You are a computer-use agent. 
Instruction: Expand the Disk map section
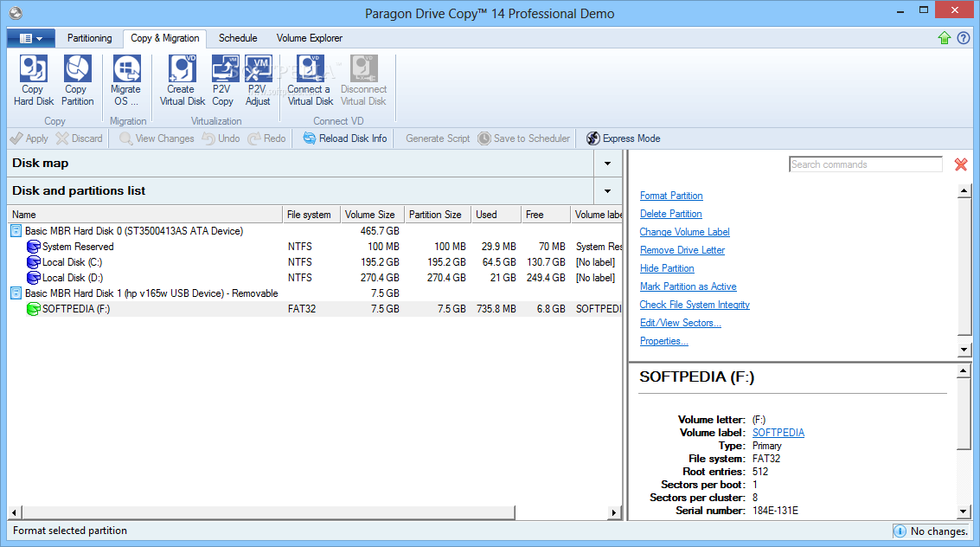click(607, 164)
